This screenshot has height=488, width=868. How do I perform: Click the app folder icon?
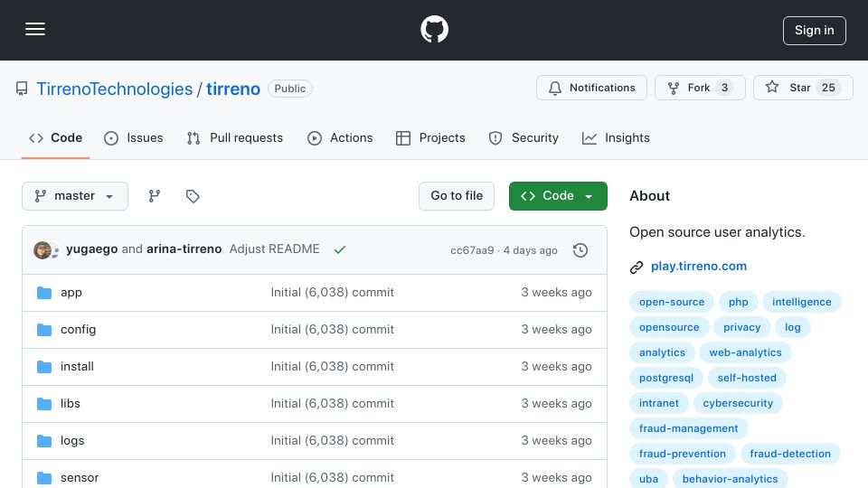(x=44, y=293)
